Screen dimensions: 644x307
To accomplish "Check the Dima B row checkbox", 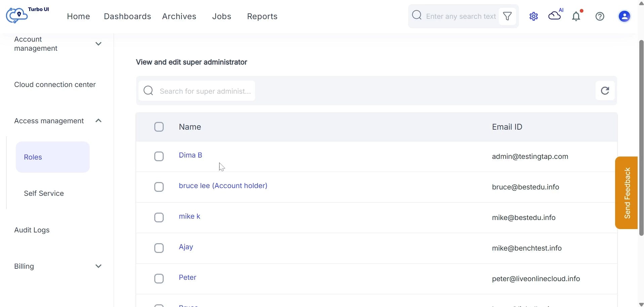I will 159,156.
